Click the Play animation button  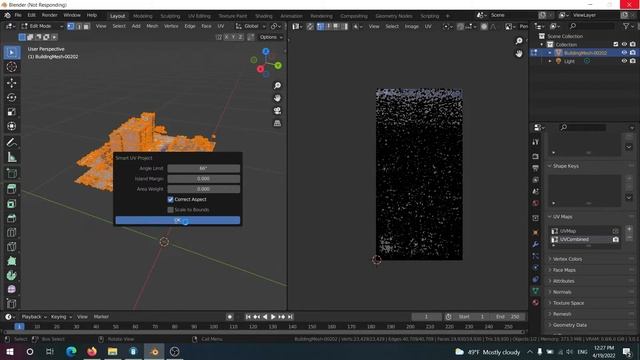[x=273, y=317]
